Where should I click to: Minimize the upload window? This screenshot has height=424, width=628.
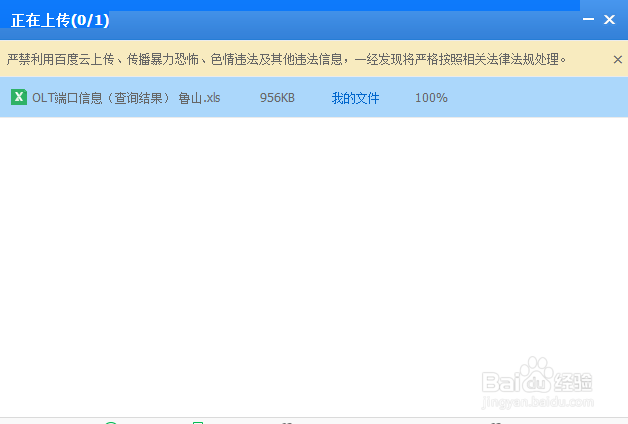[588, 19]
